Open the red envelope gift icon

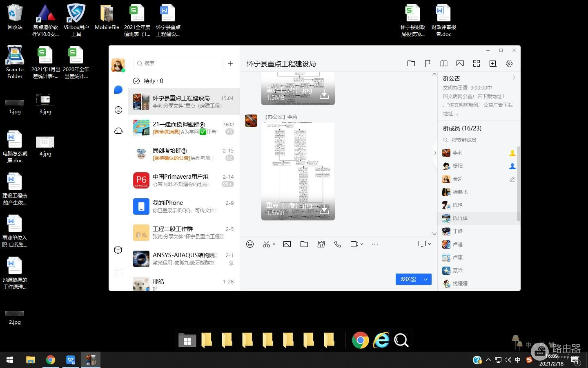click(321, 244)
